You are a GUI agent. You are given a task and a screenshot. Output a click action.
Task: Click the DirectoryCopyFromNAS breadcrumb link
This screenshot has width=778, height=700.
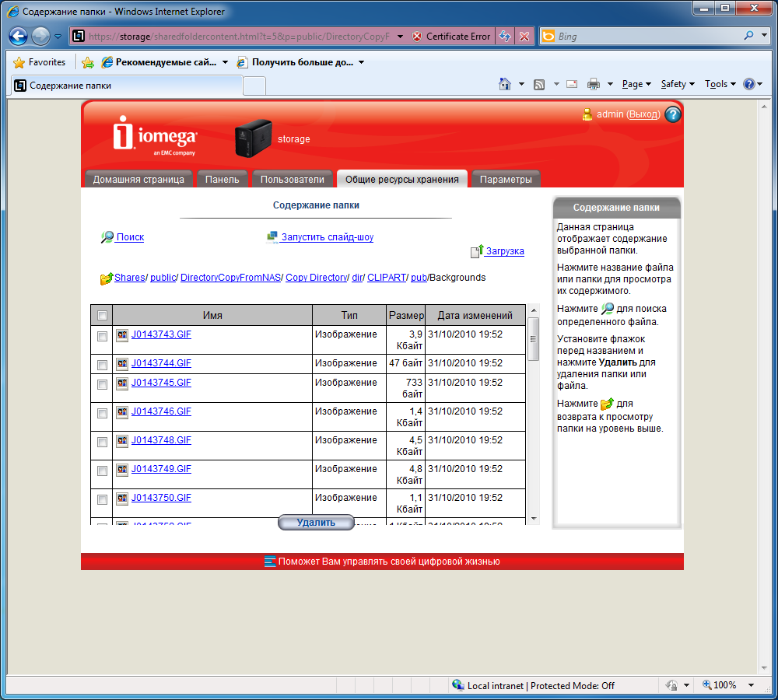(231, 278)
